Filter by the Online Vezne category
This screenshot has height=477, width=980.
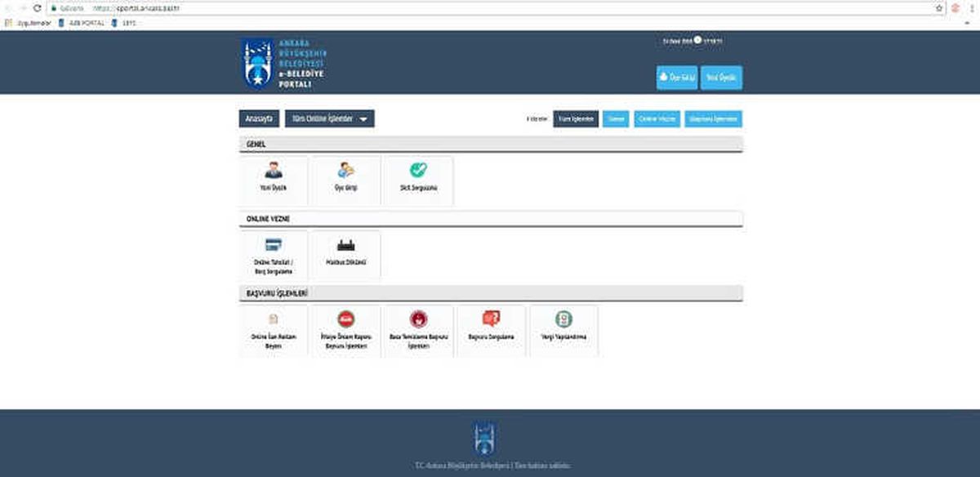(657, 119)
